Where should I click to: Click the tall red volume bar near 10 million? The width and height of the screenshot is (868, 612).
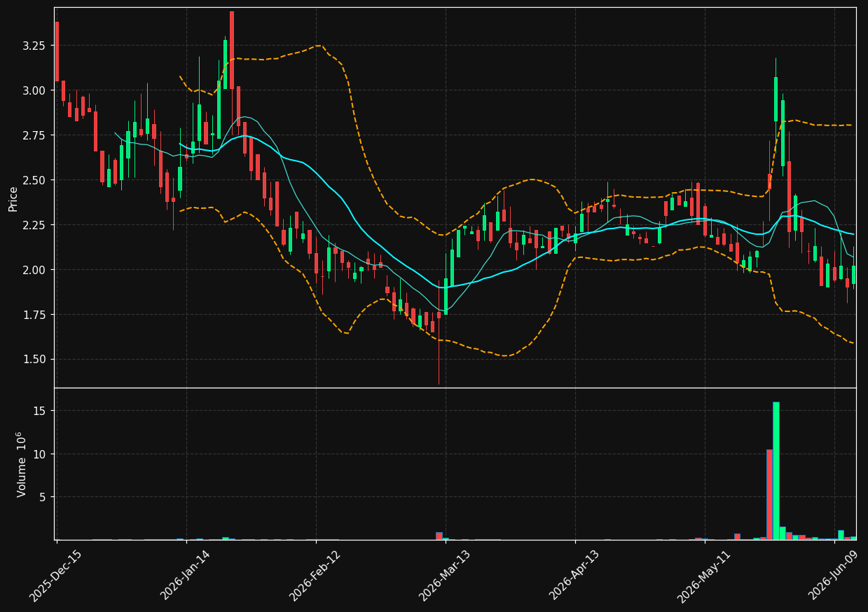tap(769, 494)
